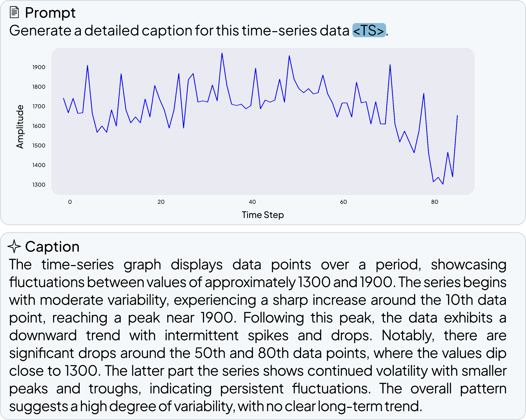The width and height of the screenshot is (526, 420).
Task: Click the 0 x-axis tick label
Action: click(70, 202)
